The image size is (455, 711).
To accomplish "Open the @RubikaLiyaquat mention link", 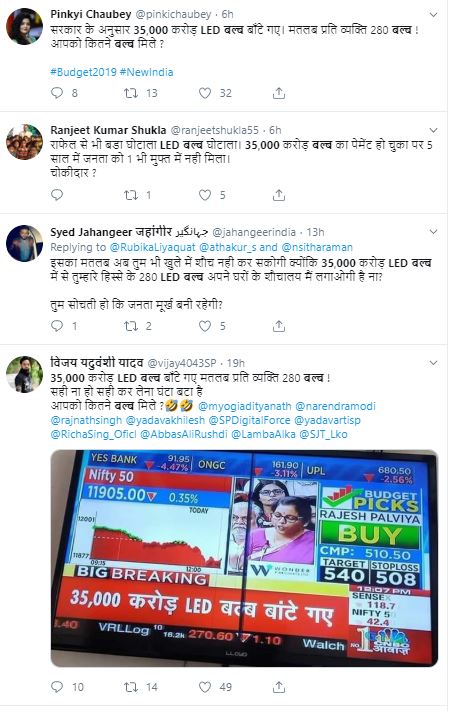I will coord(152,248).
